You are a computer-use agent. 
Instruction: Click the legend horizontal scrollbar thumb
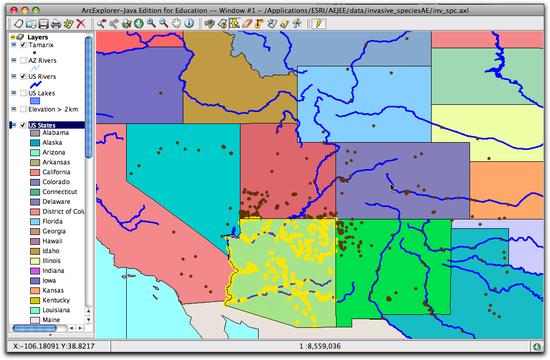(34, 328)
